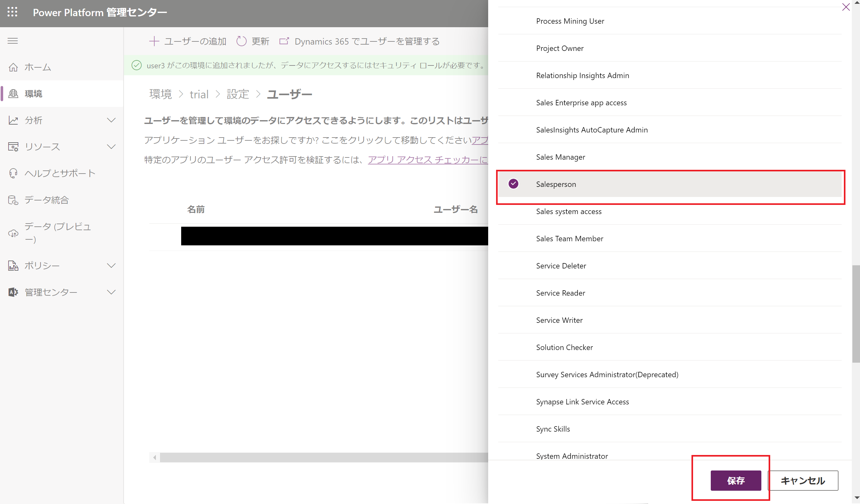Click the キャンセル button
The width and height of the screenshot is (860, 504).
(803, 481)
